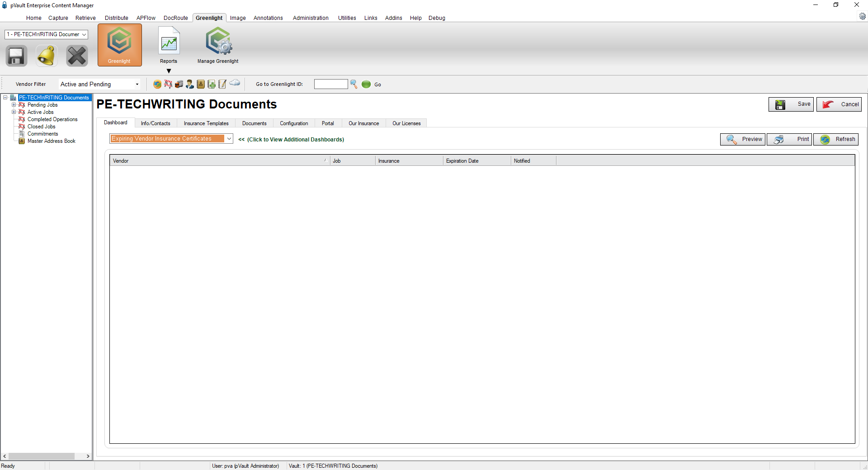Open the APFlow menu tab
The width and height of the screenshot is (868, 470).
(x=146, y=18)
